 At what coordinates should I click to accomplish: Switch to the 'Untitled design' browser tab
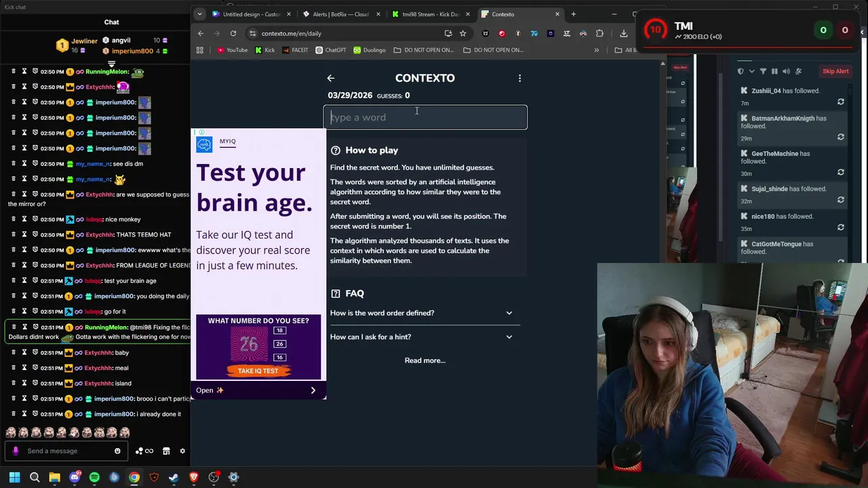click(250, 14)
